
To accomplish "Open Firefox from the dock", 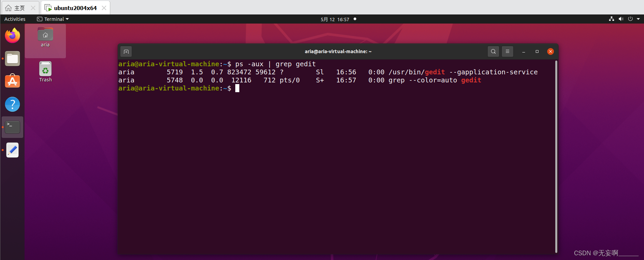I will click(12, 36).
